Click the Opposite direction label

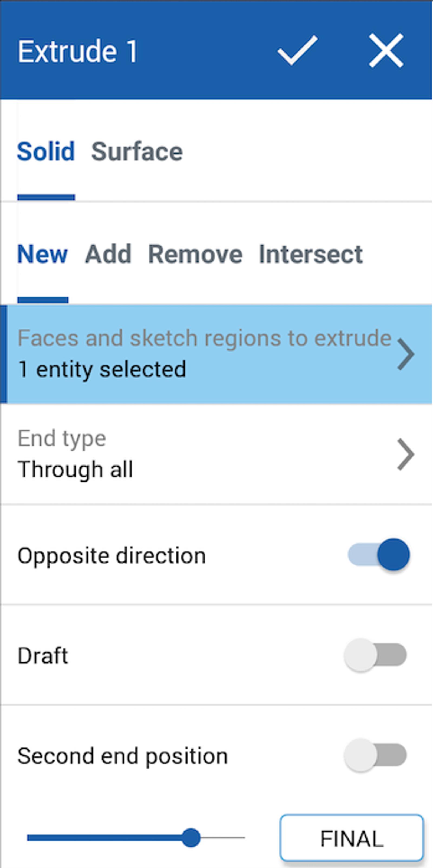tap(111, 555)
